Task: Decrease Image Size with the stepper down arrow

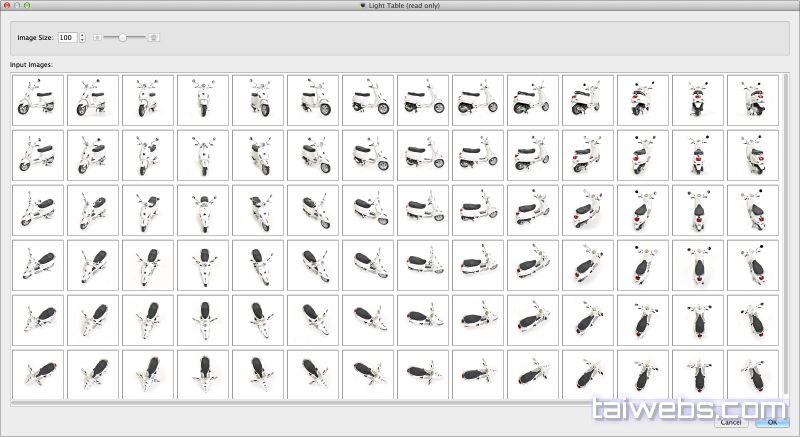Action: click(82, 41)
